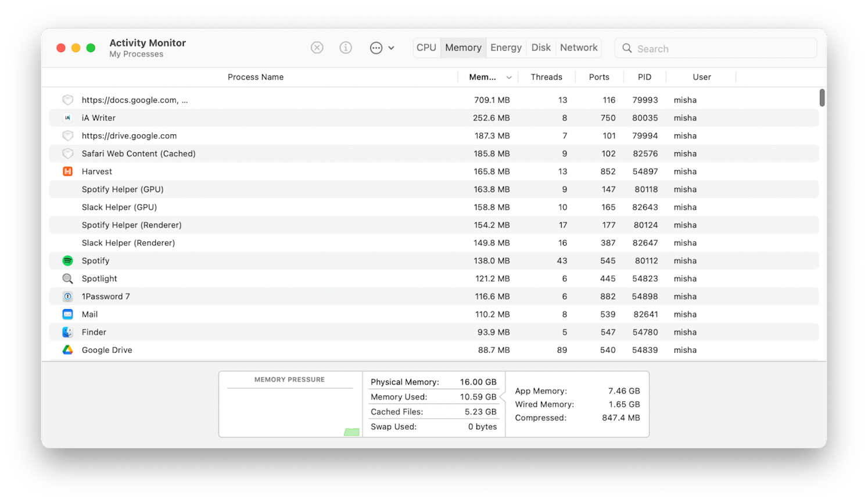This screenshot has height=503, width=868.
Task: Click the green memory pressure graph
Action: pyautogui.click(x=351, y=432)
